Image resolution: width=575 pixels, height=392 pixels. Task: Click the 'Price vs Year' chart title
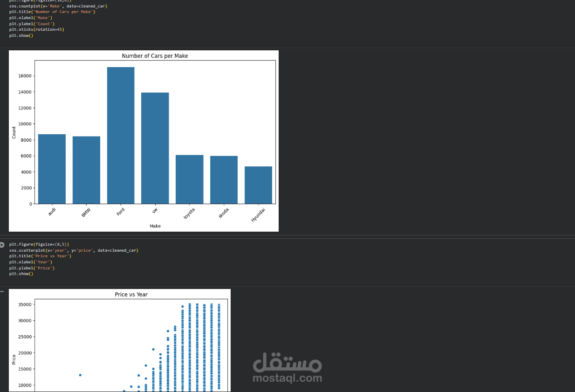coord(131,295)
